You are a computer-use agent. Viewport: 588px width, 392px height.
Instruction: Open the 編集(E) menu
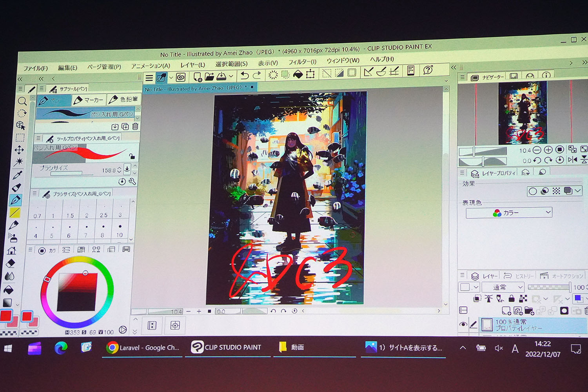point(67,68)
